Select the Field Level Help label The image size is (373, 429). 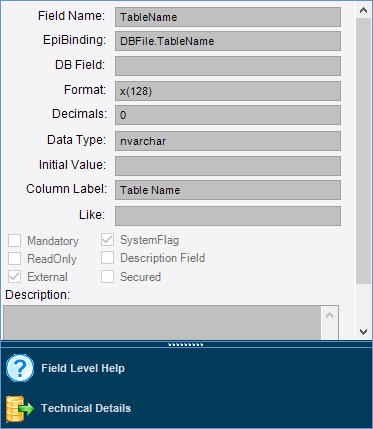pos(83,368)
